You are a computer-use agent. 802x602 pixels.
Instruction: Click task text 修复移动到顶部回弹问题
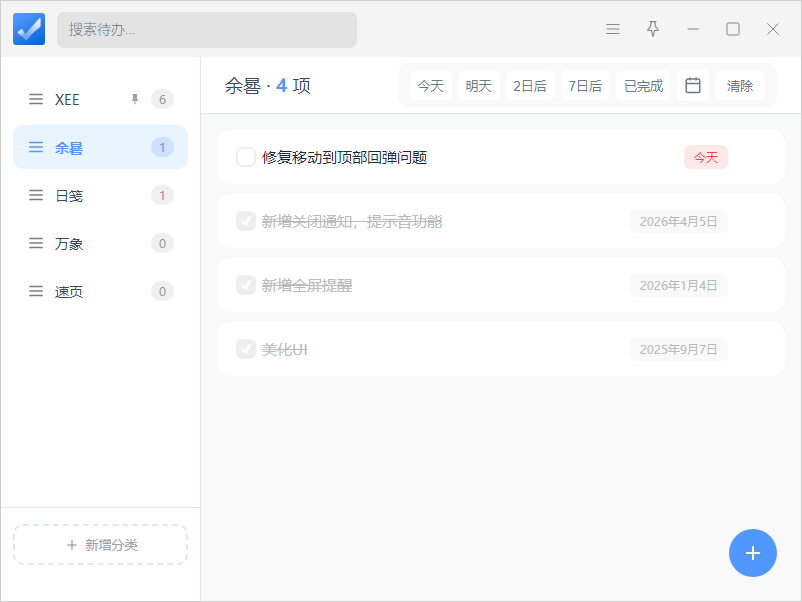(344, 157)
